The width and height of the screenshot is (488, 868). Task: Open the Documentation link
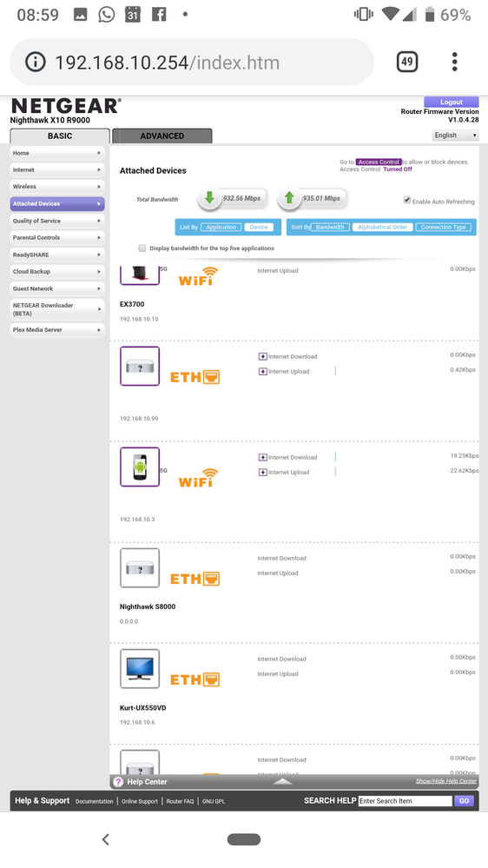click(x=94, y=801)
